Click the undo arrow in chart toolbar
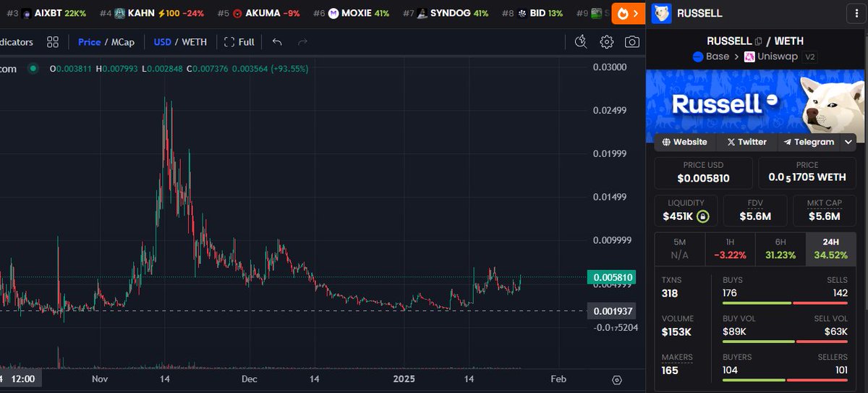This screenshot has height=393, width=868. tap(277, 42)
